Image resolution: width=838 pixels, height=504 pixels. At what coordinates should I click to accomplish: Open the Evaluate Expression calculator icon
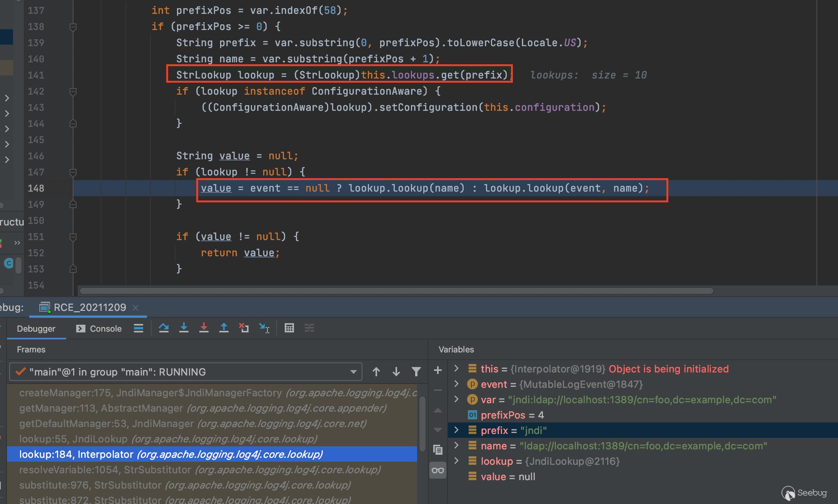point(289,328)
